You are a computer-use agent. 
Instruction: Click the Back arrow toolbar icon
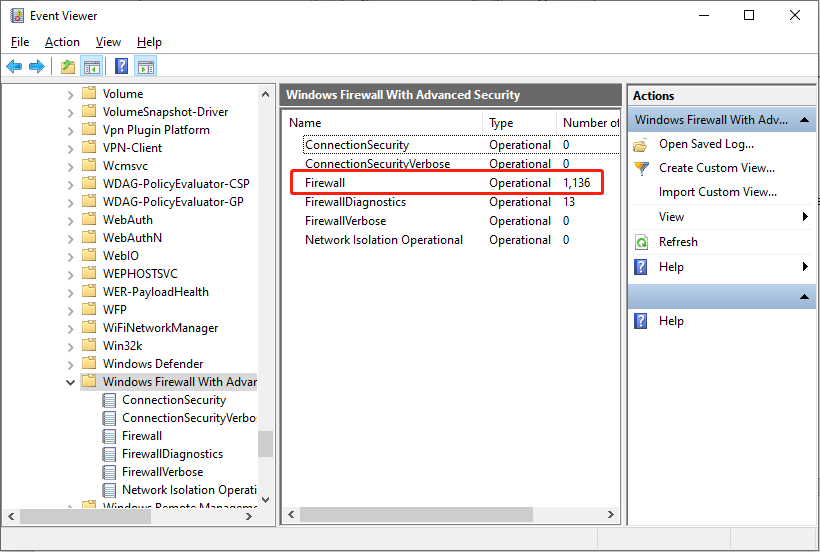(14, 66)
